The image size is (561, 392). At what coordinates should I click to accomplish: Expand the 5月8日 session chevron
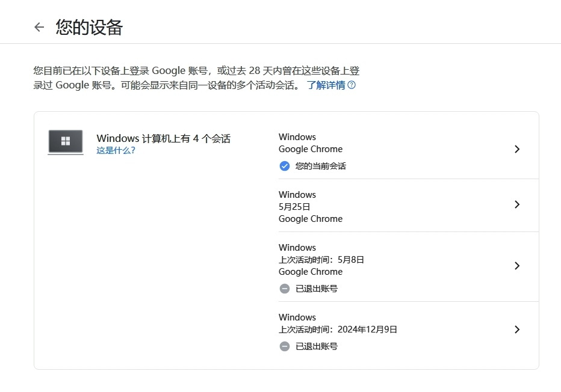(516, 266)
